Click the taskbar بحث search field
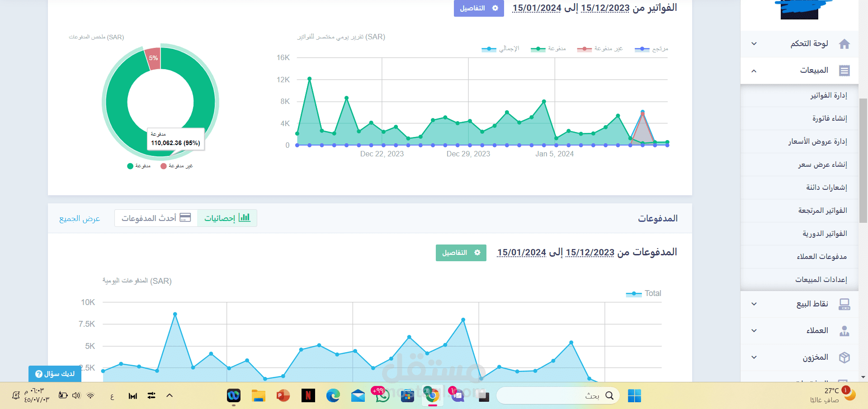Screen dimensions: 868x409 (558, 396)
